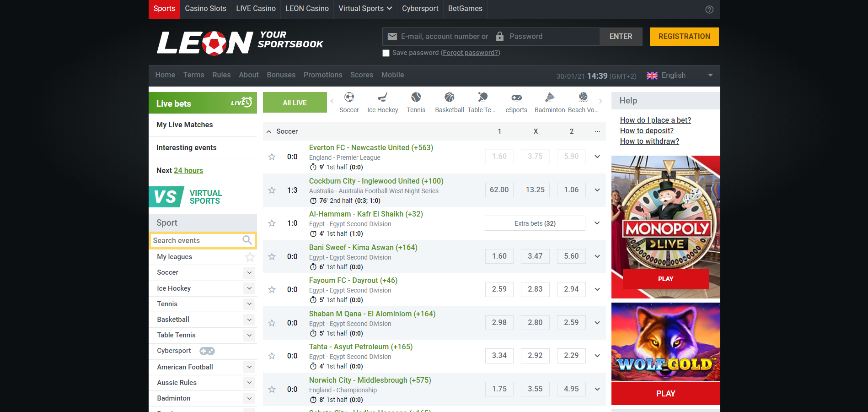Click the My leagues star icon
The height and width of the screenshot is (412, 868).
click(250, 257)
